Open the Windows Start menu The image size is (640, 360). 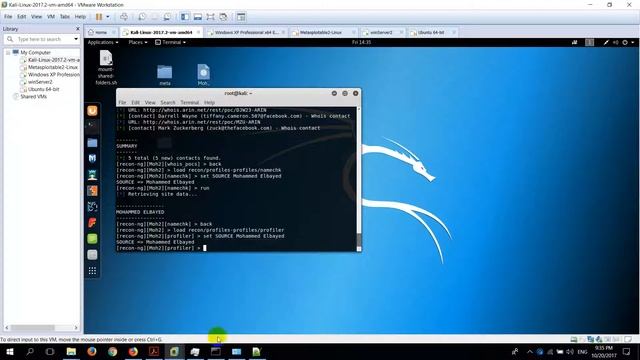tap(9, 351)
